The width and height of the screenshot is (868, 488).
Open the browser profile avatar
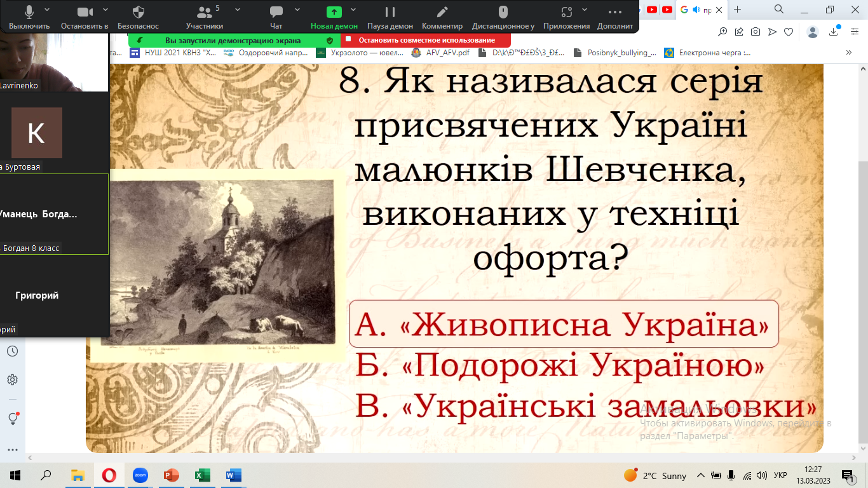(x=813, y=32)
